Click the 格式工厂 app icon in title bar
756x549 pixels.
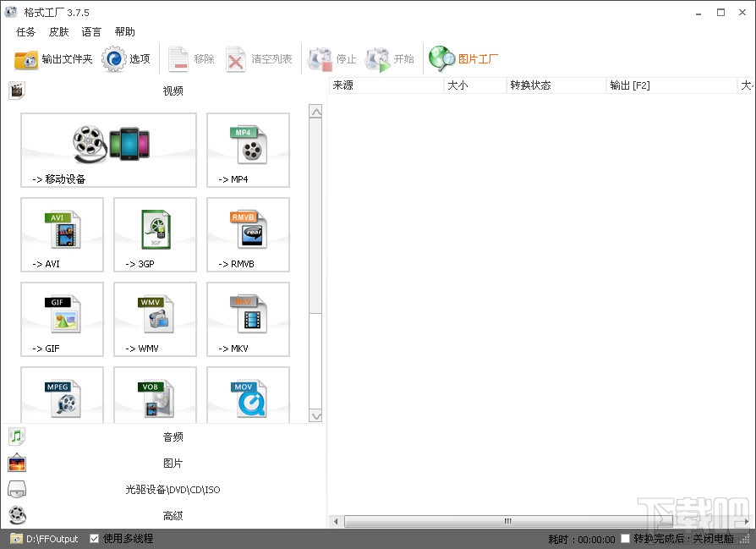click(x=11, y=12)
